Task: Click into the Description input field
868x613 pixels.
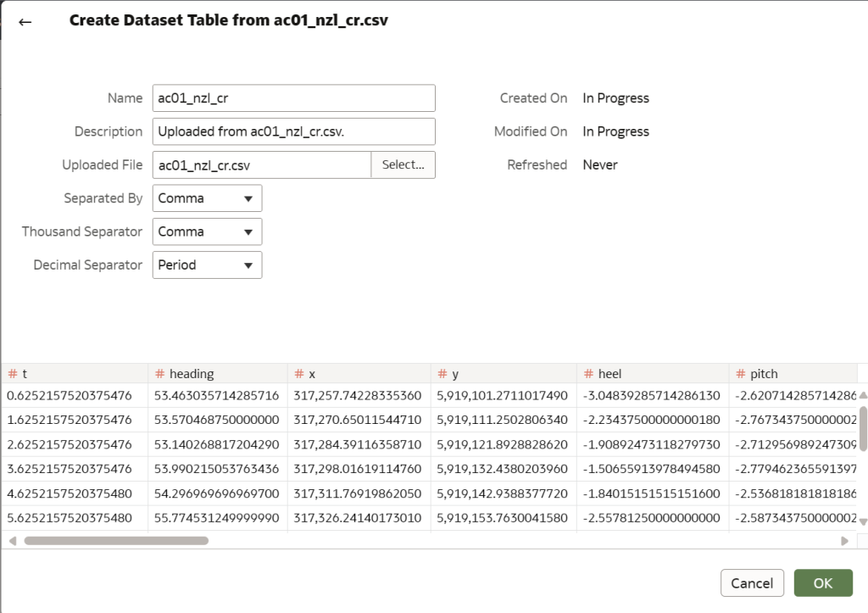Action: coord(294,131)
